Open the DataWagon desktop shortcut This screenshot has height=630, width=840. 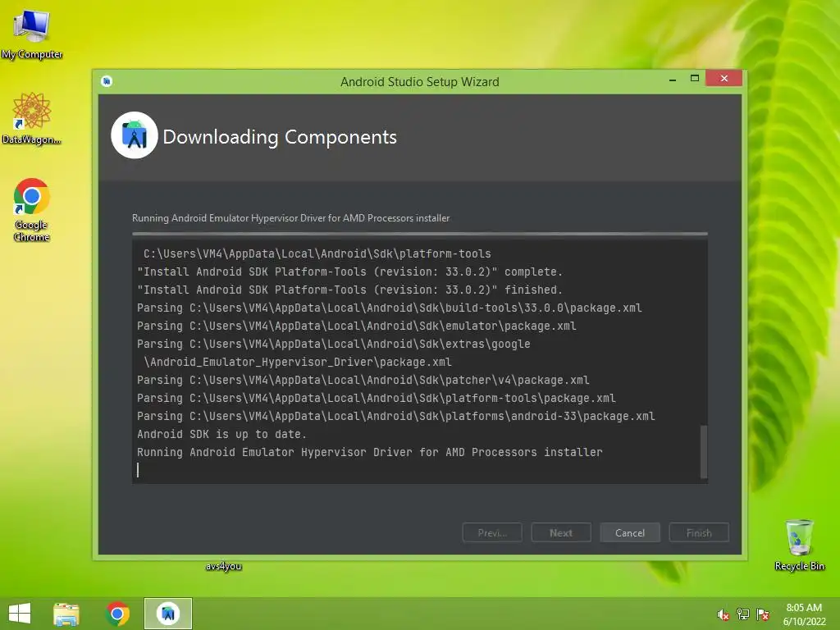(x=32, y=118)
